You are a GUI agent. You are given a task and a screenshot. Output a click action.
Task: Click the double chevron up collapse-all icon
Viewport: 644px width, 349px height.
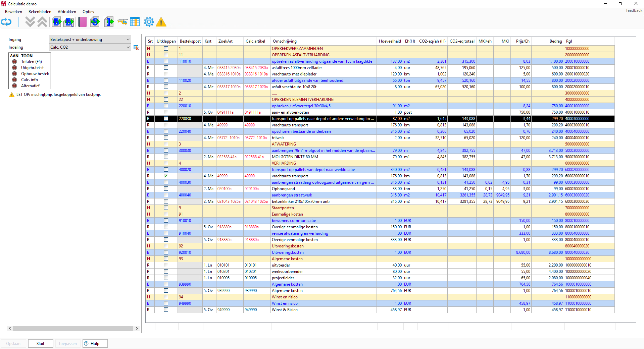click(42, 22)
